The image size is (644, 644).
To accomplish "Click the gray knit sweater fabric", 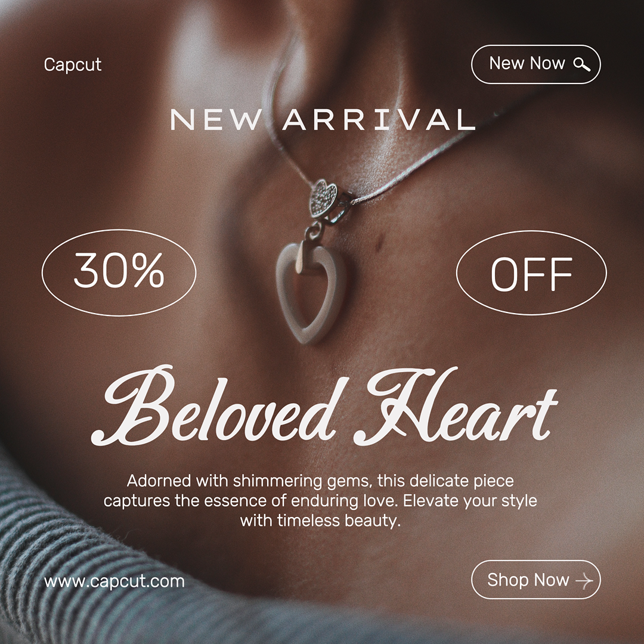I will point(61,575).
